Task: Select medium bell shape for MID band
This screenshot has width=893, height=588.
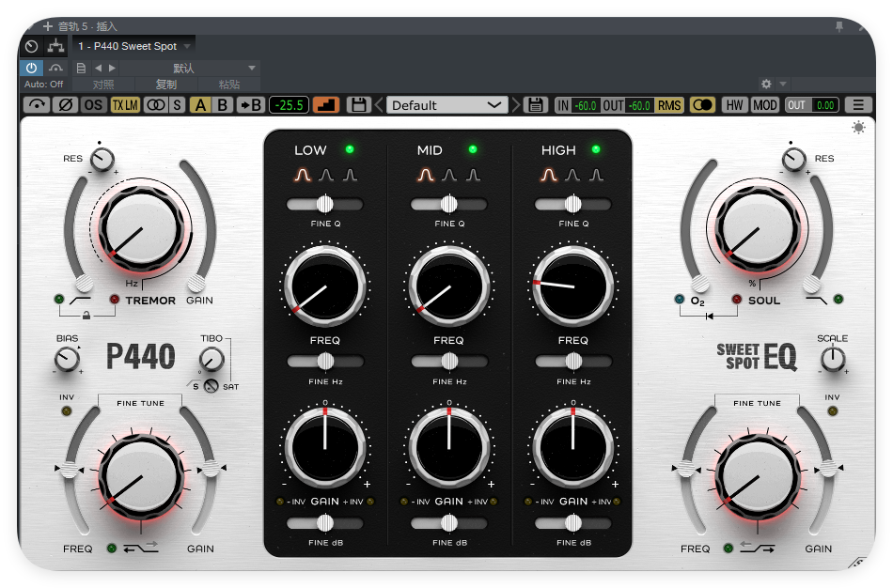Action: pos(449,175)
